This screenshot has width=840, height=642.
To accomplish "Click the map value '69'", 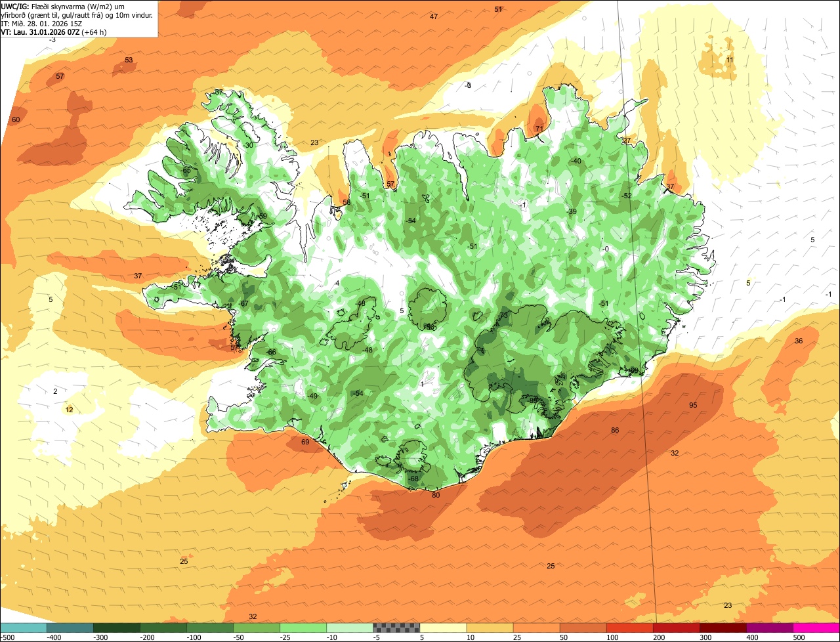I will pyautogui.click(x=305, y=442).
